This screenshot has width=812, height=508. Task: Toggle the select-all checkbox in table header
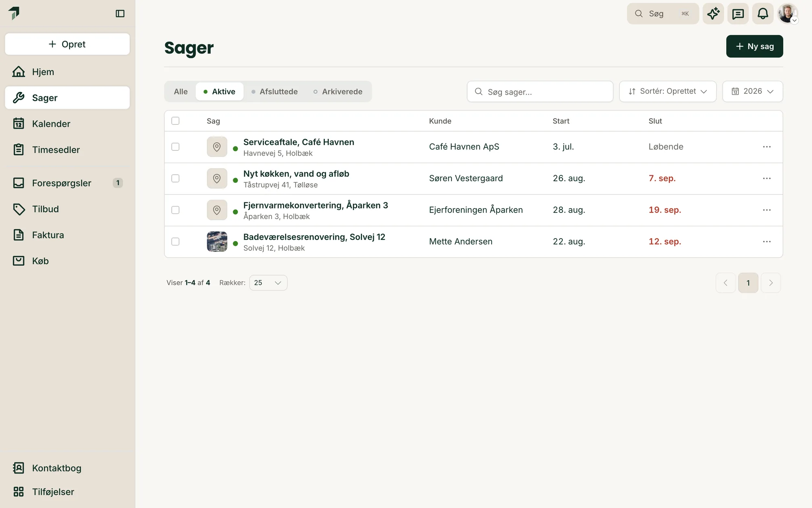175,121
